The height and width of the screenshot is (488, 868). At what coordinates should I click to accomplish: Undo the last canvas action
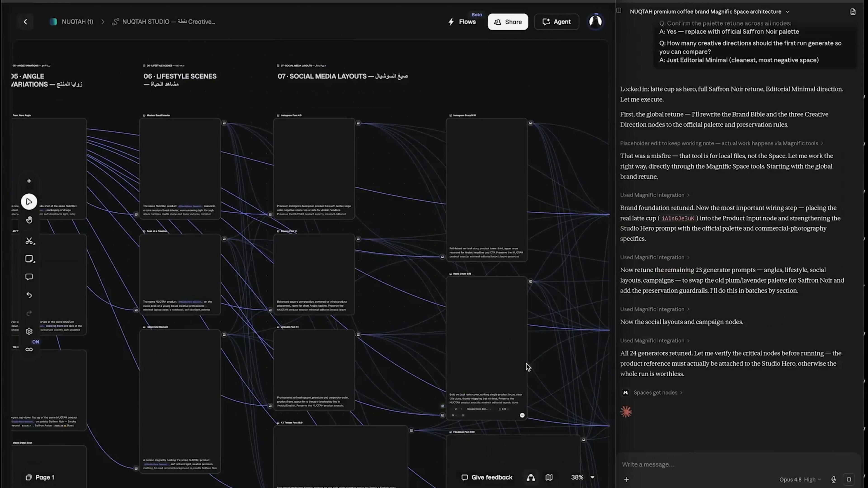[x=29, y=295]
